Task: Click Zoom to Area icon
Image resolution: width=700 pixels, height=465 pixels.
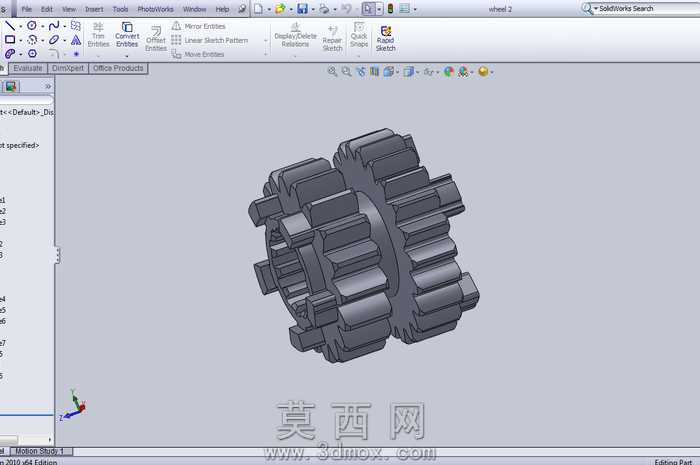Action: tap(346, 71)
